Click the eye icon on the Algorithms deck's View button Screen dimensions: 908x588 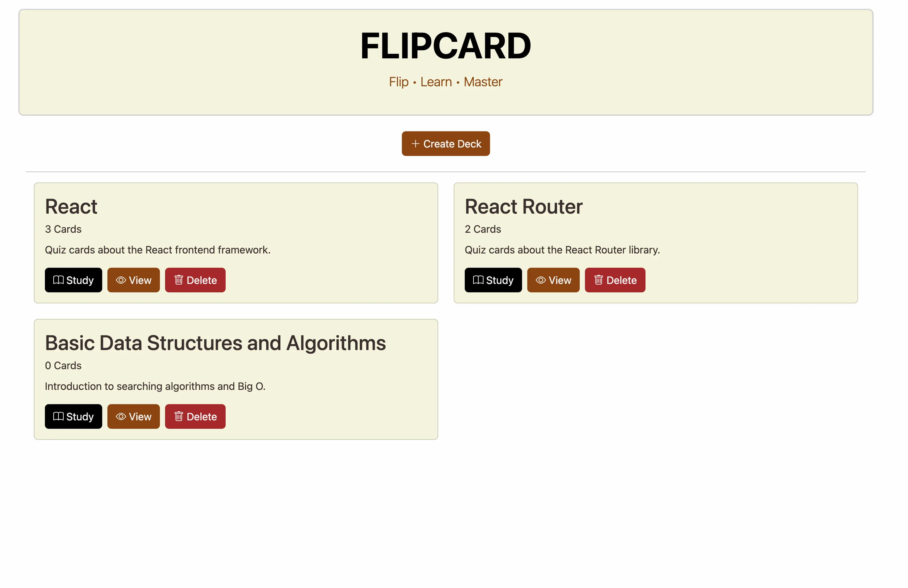pyautogui.click(x=121, y=416)
